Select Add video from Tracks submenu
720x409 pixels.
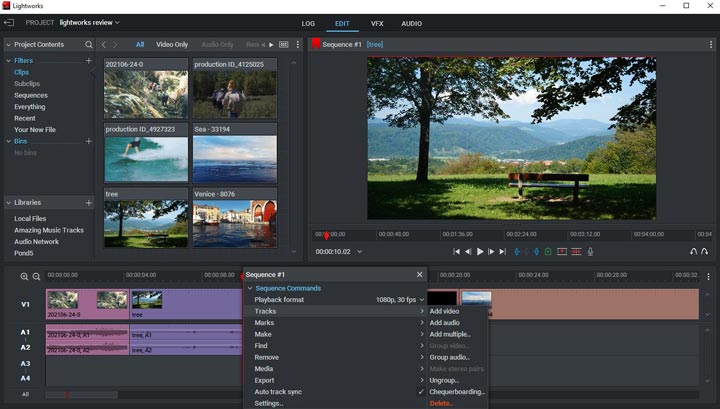[445, 311]
